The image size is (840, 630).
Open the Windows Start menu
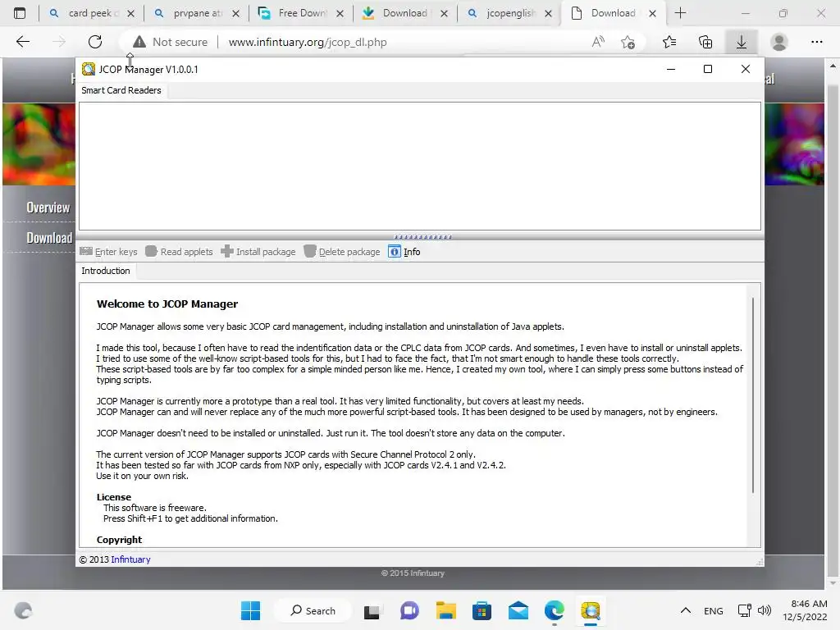coord(251,610)
